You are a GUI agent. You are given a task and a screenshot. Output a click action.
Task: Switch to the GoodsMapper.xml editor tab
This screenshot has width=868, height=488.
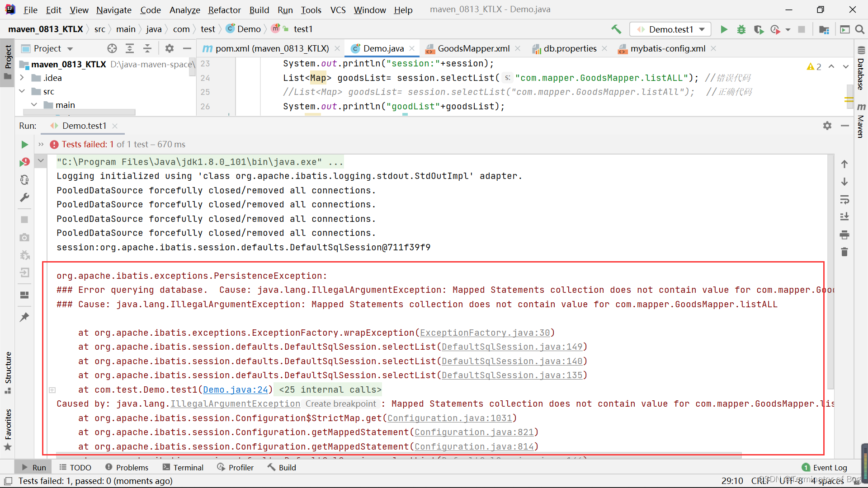click(473, 48)
